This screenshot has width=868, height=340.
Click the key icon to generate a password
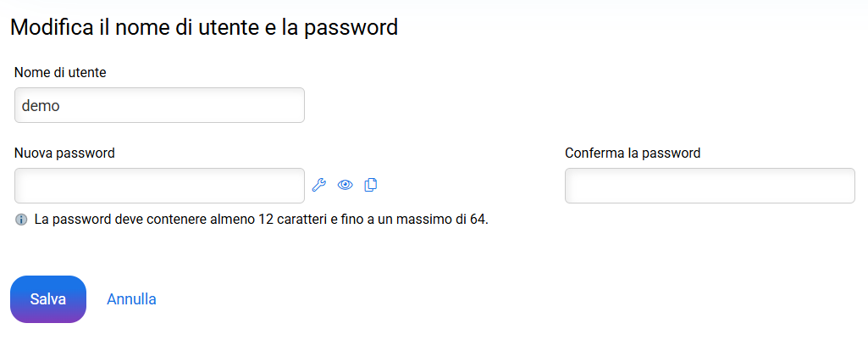pos(319,185)
